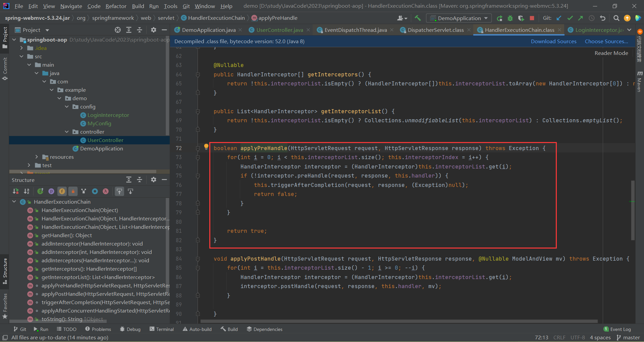
Task: Start debugging with the green bug icon
Action: point(510,18)
